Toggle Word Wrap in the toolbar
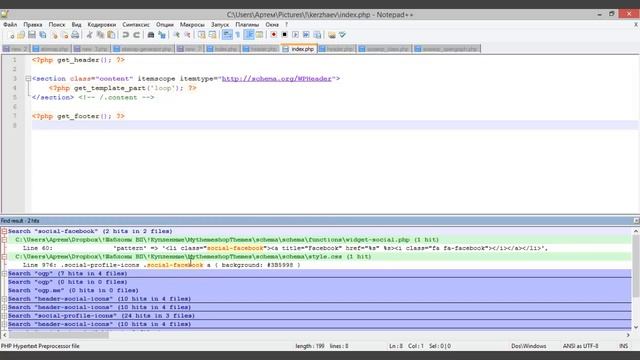This screenshot has width=640, height=360. (x=227, y=35)
